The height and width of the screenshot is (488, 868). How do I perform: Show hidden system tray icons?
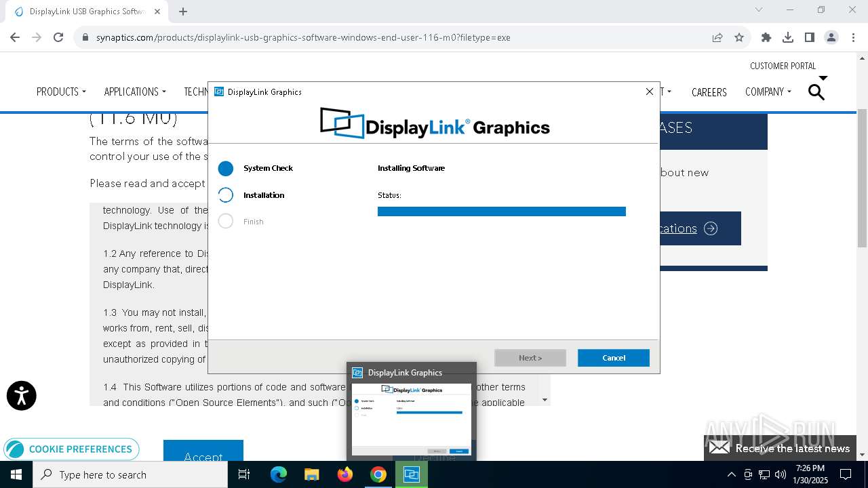tap(731, 474)
